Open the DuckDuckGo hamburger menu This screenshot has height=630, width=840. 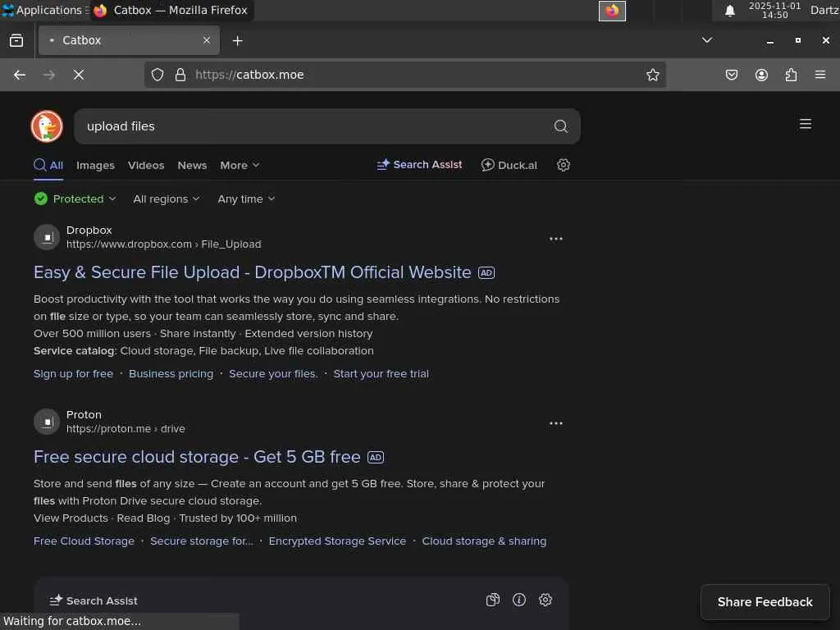[806, 125]
